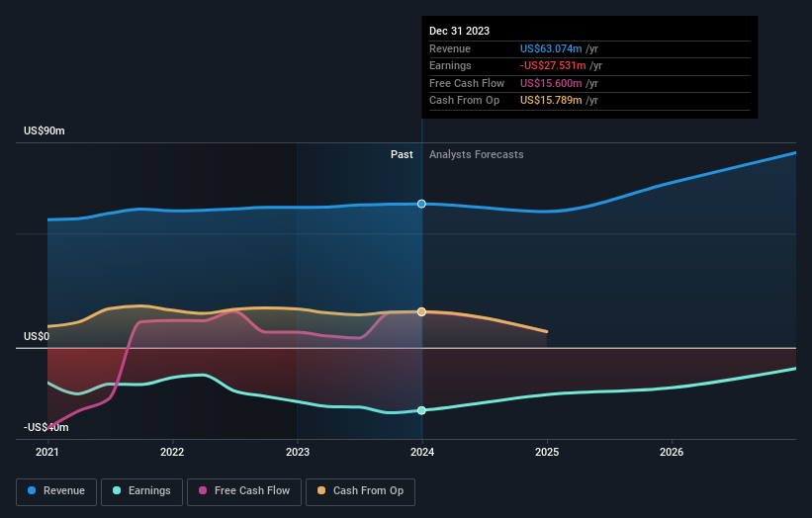Toggle the Earnings legend series
812x518 pixels.
coord(141,491)
